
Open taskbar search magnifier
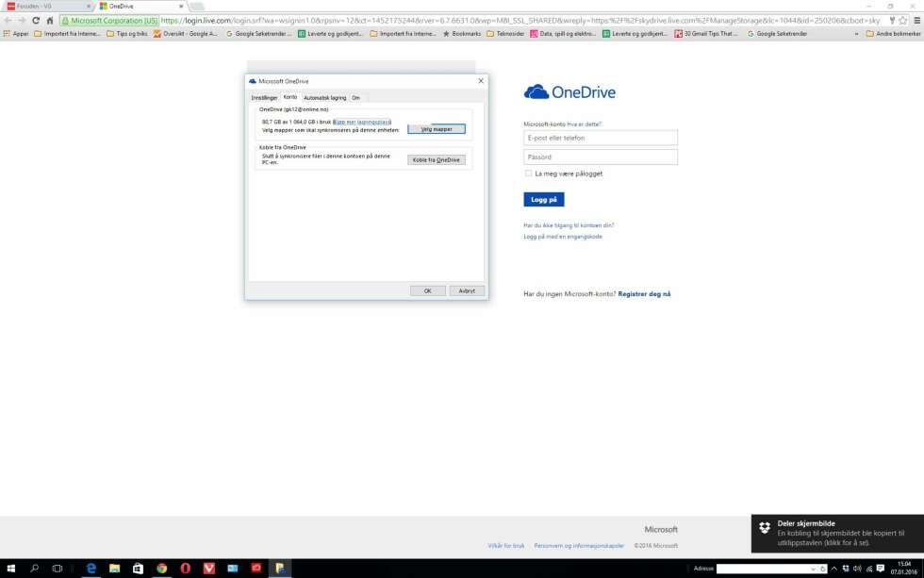click(34, 568)
